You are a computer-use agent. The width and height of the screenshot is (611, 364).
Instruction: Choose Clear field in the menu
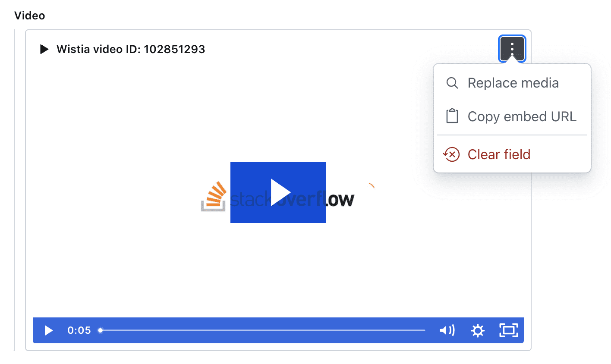coord(512,154)
